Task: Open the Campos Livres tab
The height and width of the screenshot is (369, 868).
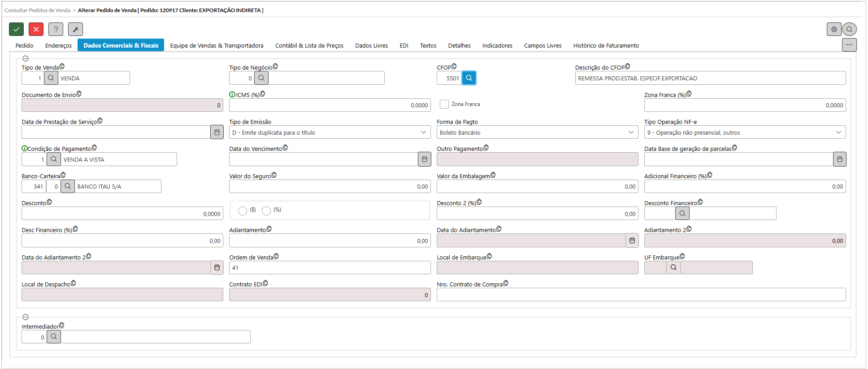Action: coord(543,45)
